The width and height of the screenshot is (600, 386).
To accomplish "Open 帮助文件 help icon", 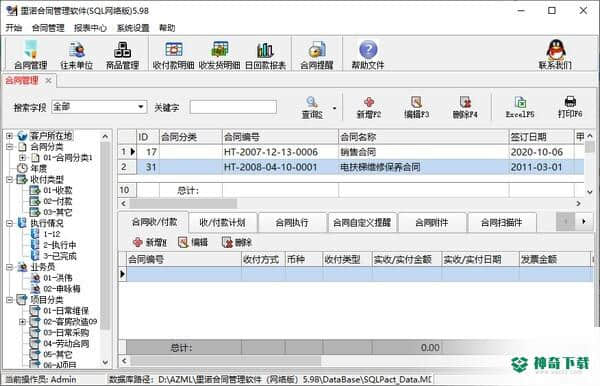I will click(x=368, y=55).
